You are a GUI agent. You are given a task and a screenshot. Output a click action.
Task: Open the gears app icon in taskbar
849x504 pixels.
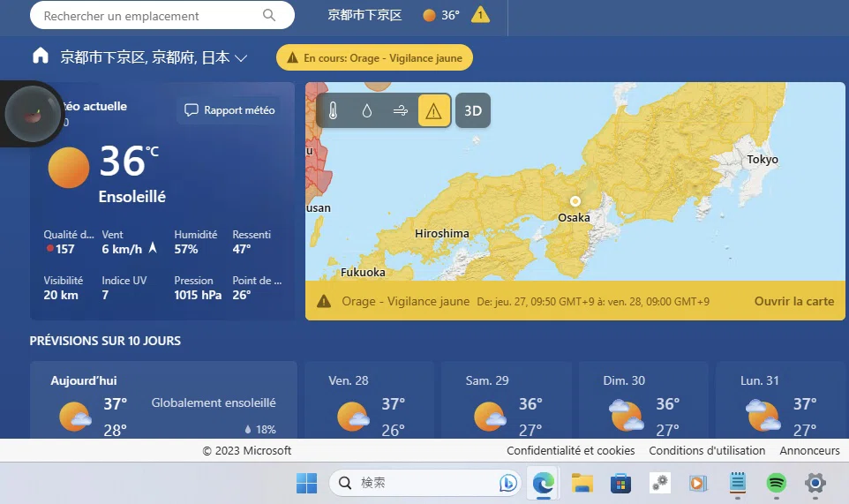659,483
